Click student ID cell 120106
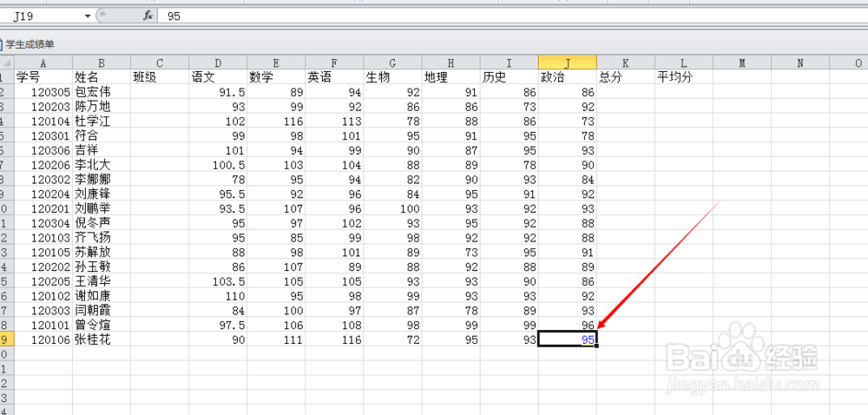 (x=43, y=339)
